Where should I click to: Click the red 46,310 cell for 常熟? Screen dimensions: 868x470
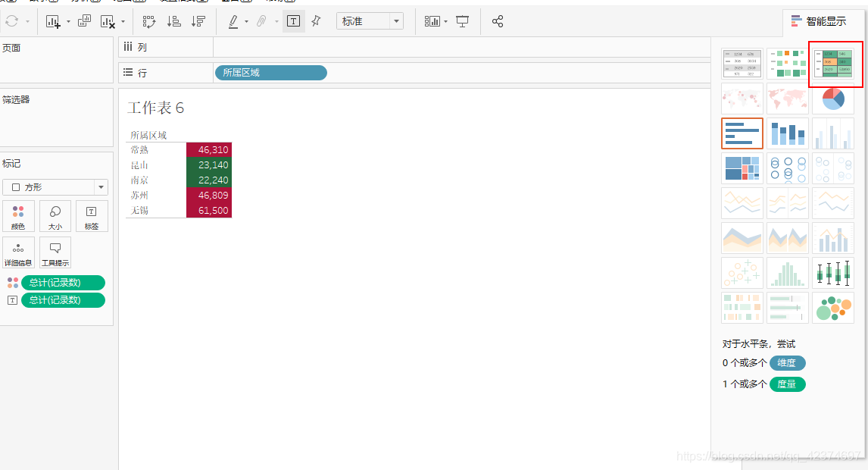[209, 149]
